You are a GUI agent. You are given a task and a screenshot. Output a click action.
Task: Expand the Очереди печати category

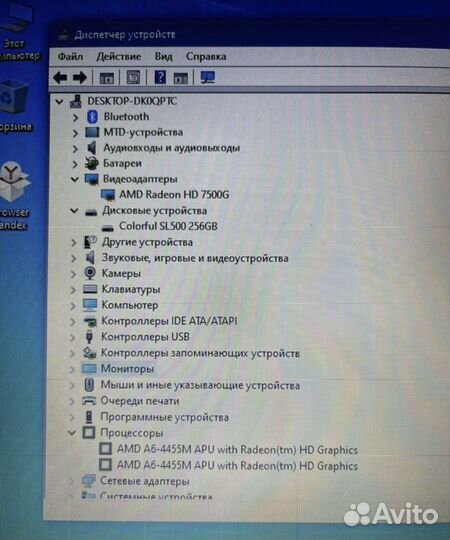(72, 402)
